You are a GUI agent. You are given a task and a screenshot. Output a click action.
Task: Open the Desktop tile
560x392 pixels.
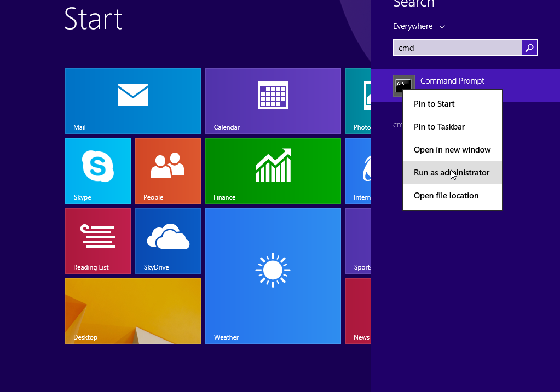pyautogui.click(x=133, y=311)
